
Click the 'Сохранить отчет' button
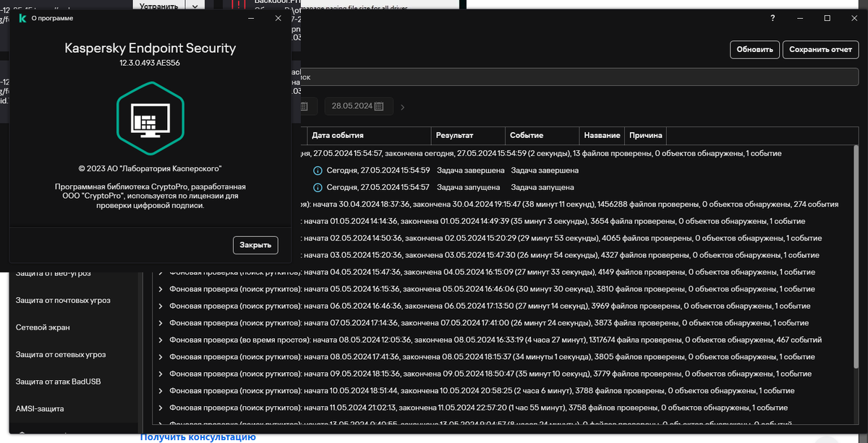click(820, 50)
